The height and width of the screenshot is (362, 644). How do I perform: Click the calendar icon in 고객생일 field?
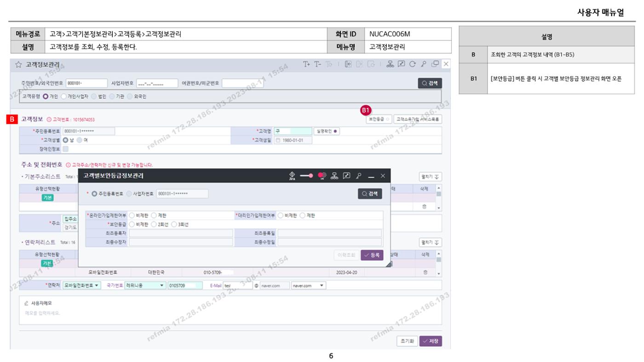(278, 141)
